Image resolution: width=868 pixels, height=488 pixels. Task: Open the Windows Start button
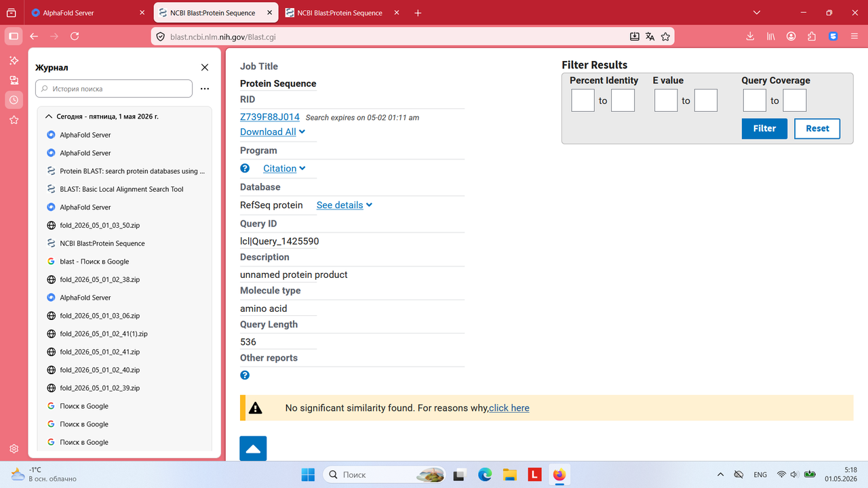pos(308,474)
